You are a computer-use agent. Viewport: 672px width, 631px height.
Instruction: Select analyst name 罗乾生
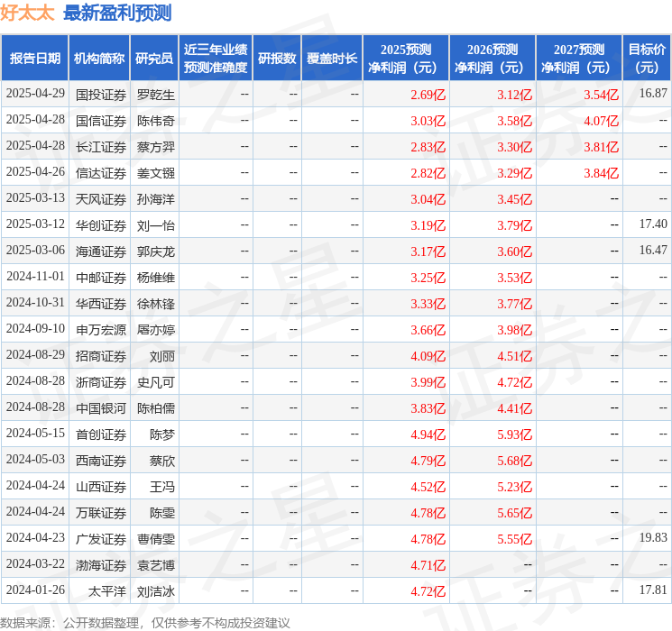pos(155,95)
